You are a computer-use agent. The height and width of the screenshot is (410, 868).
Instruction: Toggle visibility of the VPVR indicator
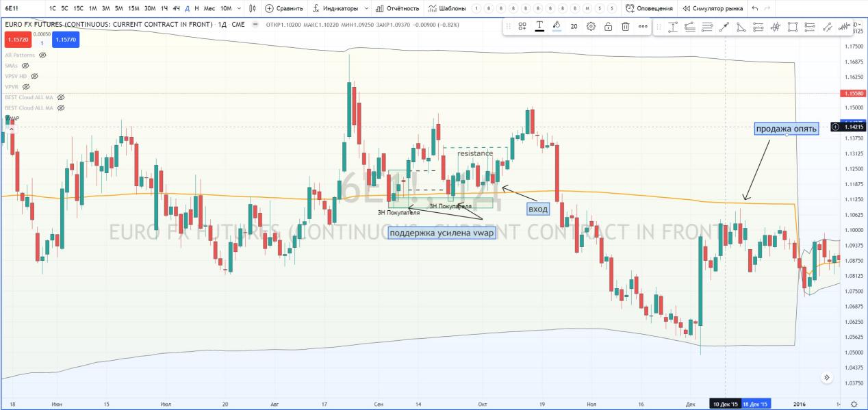click(26, 87)
